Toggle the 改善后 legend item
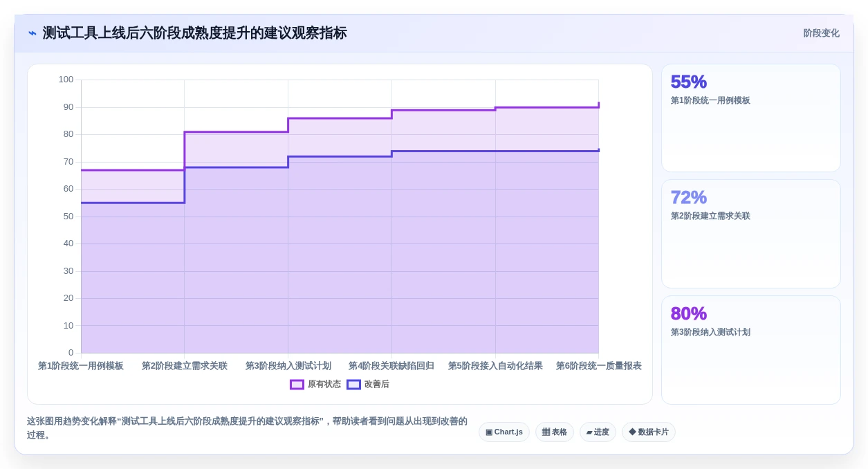Viewport: 868px width, 469px height. 368,385
